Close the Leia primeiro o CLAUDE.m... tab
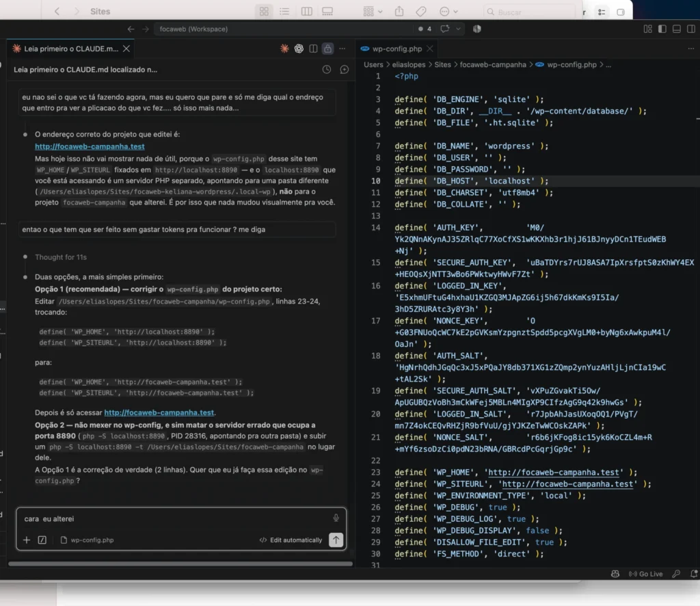This screenshot has width=700, height=606. (126, 49)
